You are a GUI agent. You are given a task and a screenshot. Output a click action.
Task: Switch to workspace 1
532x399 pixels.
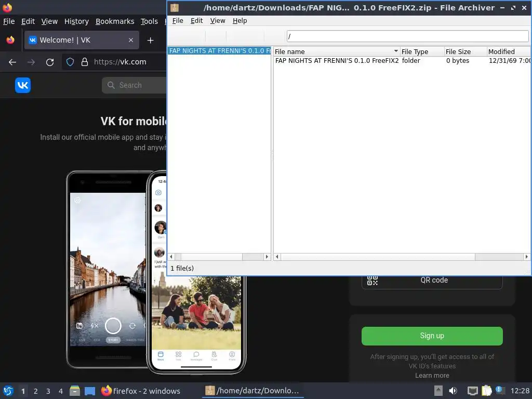tap(23, 391)
